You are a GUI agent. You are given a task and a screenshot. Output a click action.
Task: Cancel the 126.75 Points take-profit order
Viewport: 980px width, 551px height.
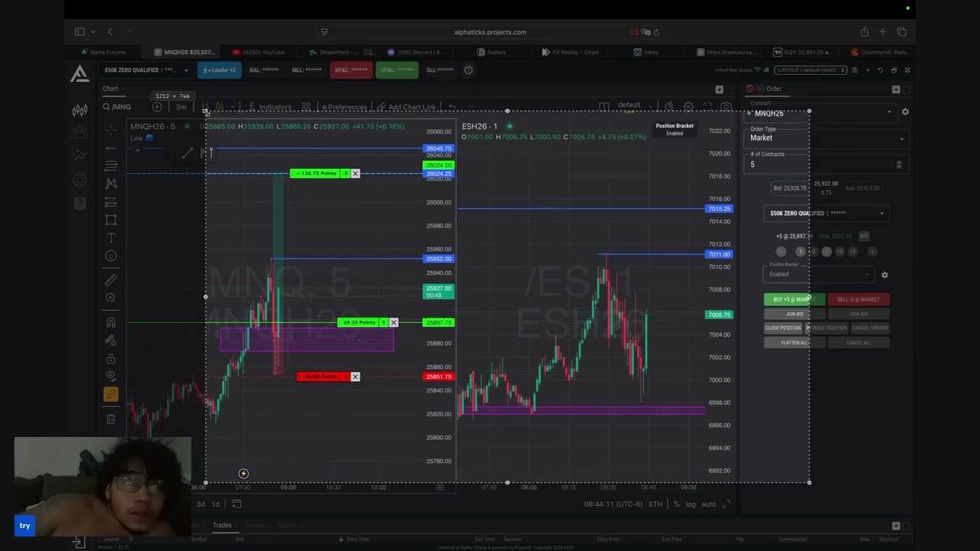[355, 174]
